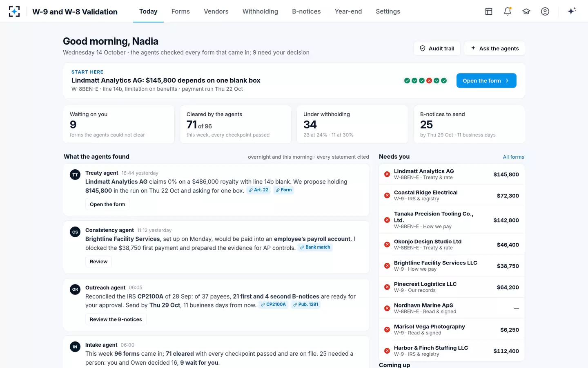Viewport: 588px width, 368px height.
Task: Open the user account profile icon
Action: 545,11
